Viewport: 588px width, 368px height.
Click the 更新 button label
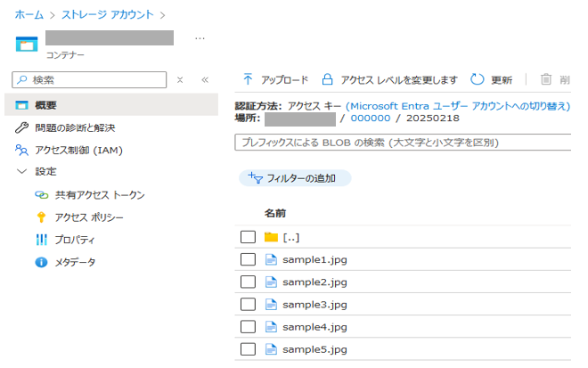502,80
